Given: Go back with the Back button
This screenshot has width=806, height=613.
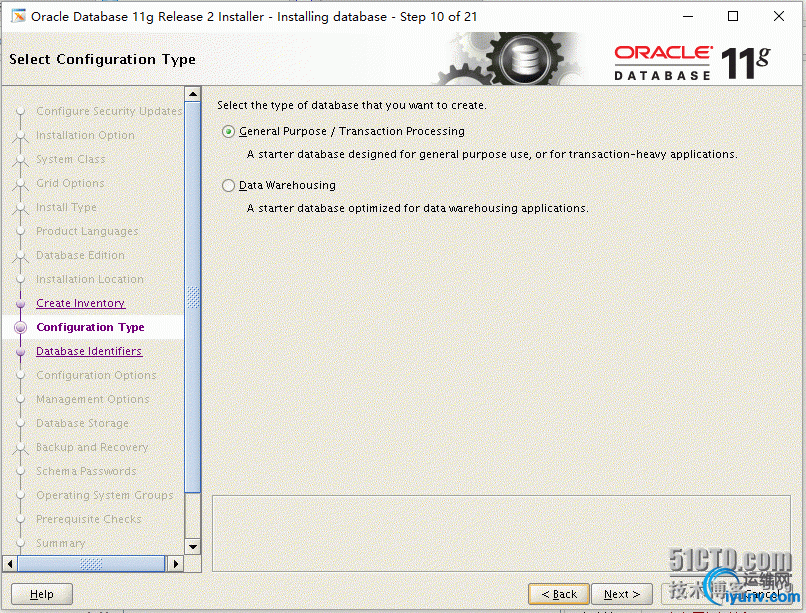Looking at the screenshot, I should [559, 594].
